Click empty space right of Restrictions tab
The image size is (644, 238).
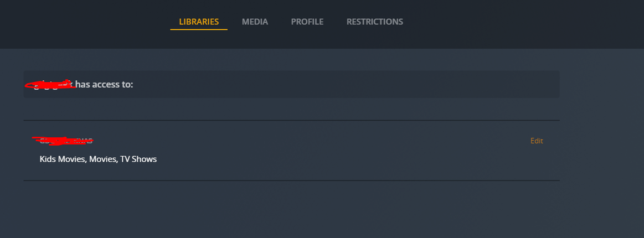(498, 22)
